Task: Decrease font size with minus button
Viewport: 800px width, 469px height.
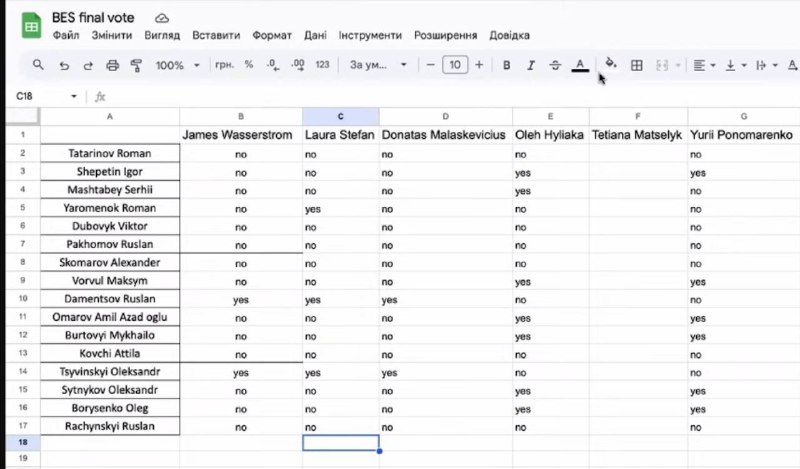Action: [x=430, y=65]
